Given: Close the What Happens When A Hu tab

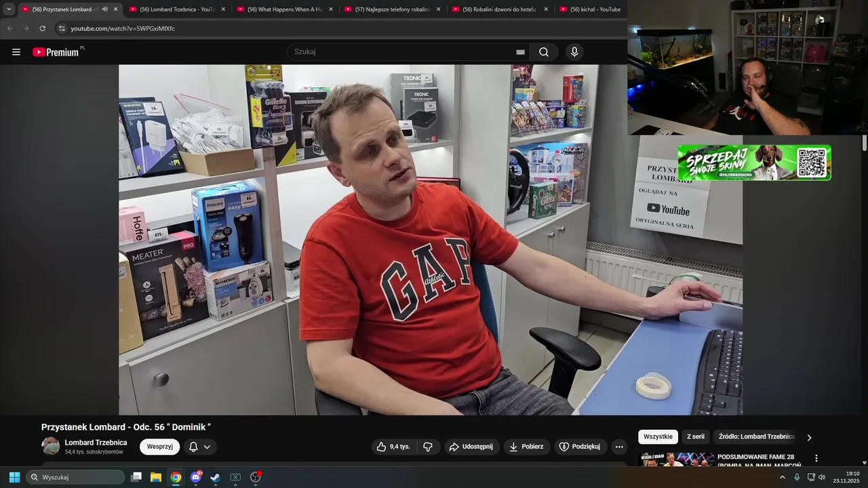Looking at the screenshot, I should (331, 9).
